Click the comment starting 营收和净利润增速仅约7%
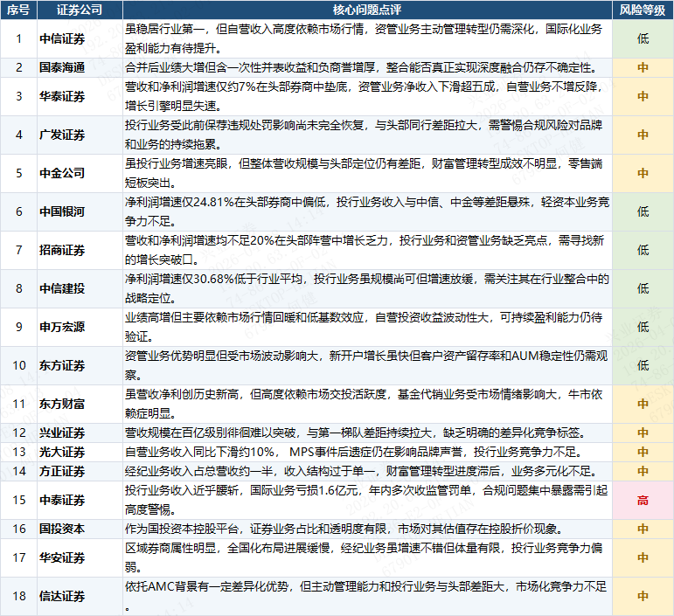The image size is (674, 616). click(x=367, y=96)
